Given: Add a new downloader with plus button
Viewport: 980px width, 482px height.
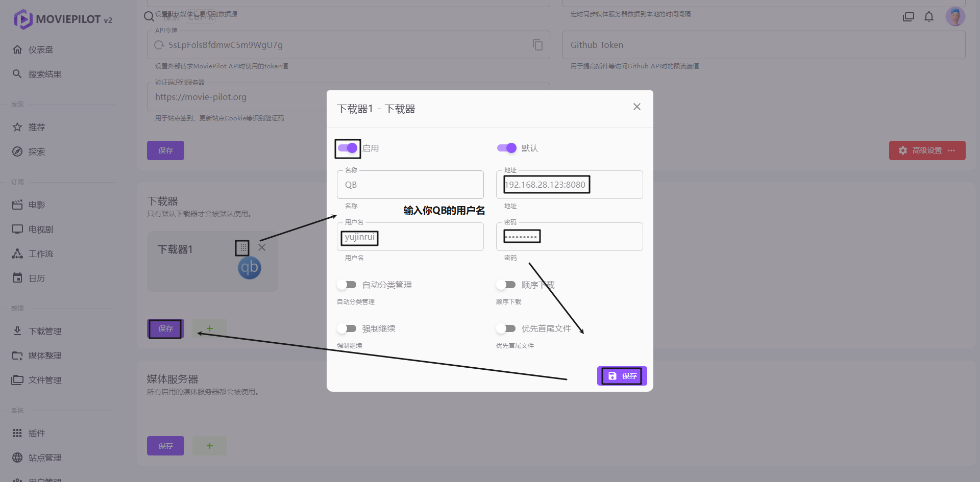Looking at the screenshot, I should pyautogui.click(x=210, y=328).
